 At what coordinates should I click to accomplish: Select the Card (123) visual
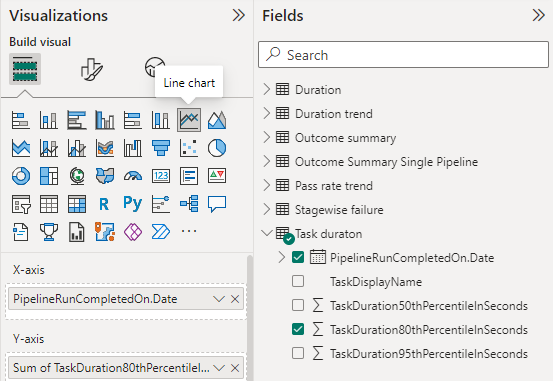[x=161, y=176]
